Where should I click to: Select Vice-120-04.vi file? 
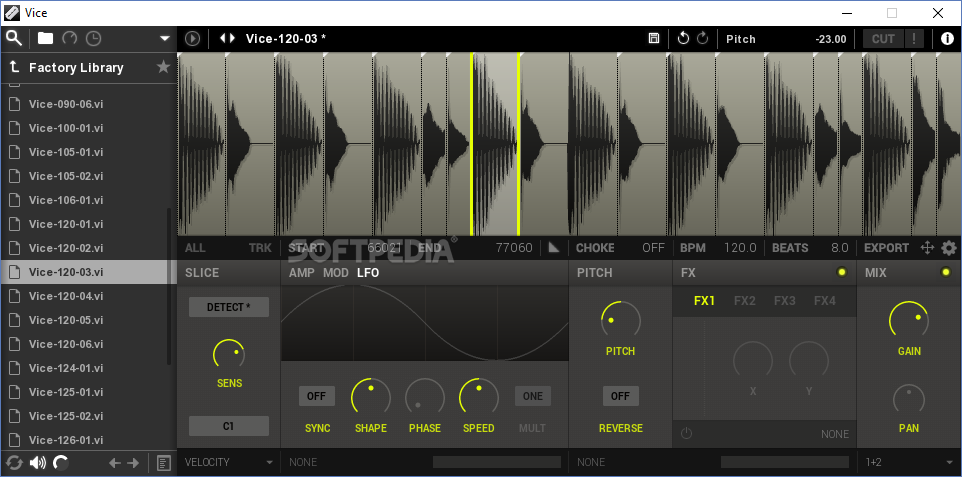click(88, 296)
